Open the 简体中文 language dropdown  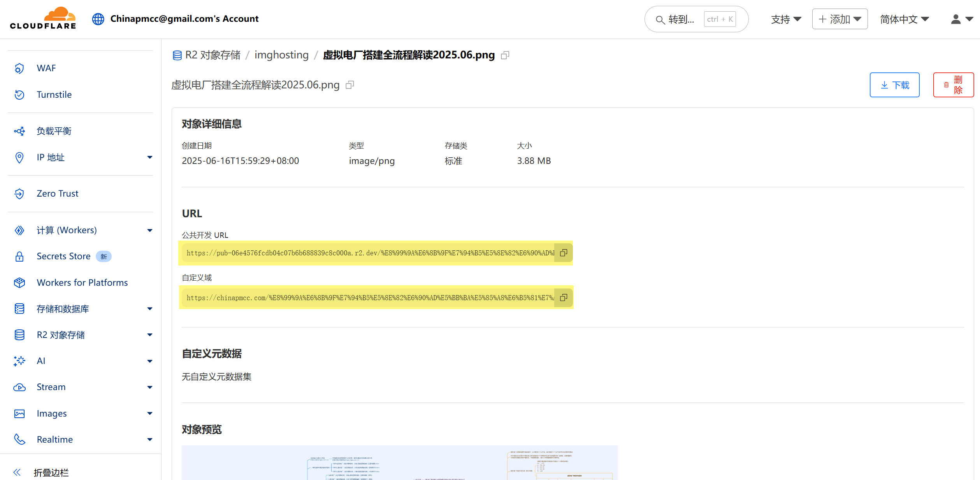click(904, 19)
